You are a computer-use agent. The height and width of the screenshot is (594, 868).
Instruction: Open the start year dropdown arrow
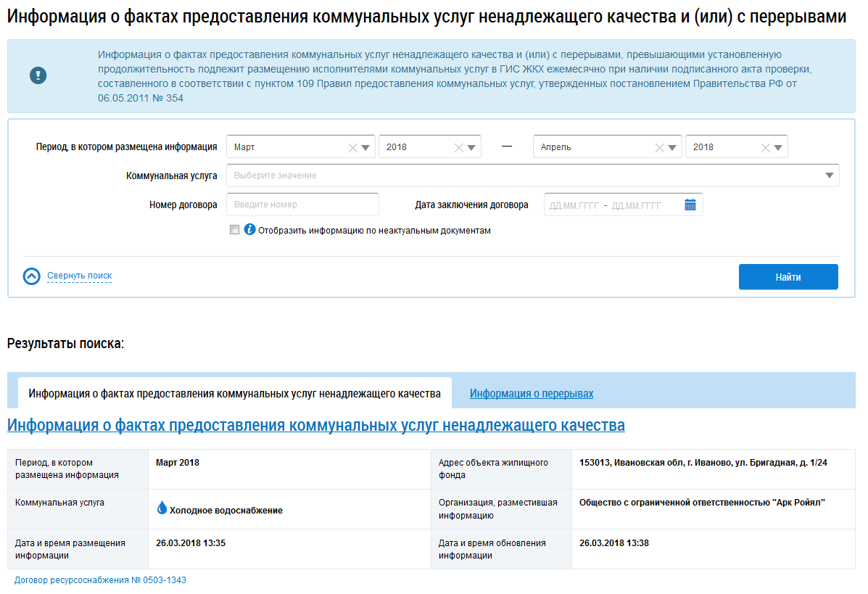[472, 147]
